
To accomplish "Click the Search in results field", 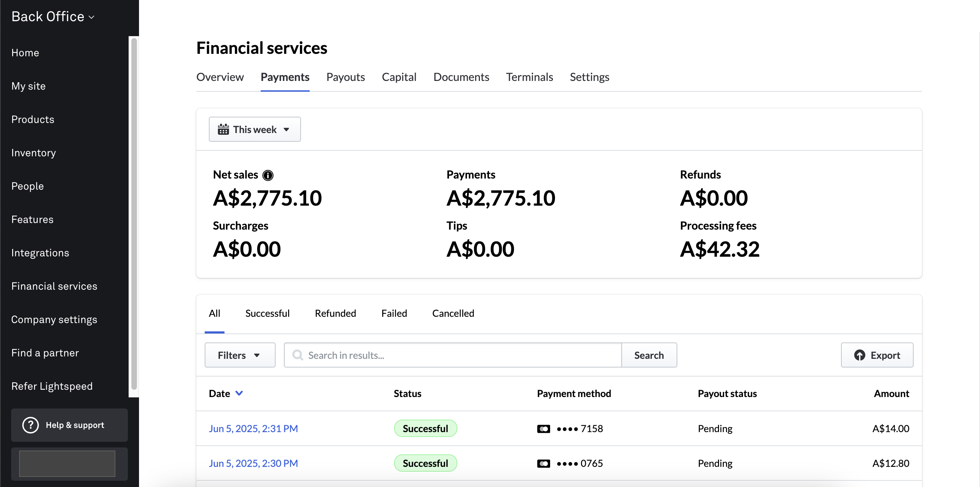I will (453, 355).
